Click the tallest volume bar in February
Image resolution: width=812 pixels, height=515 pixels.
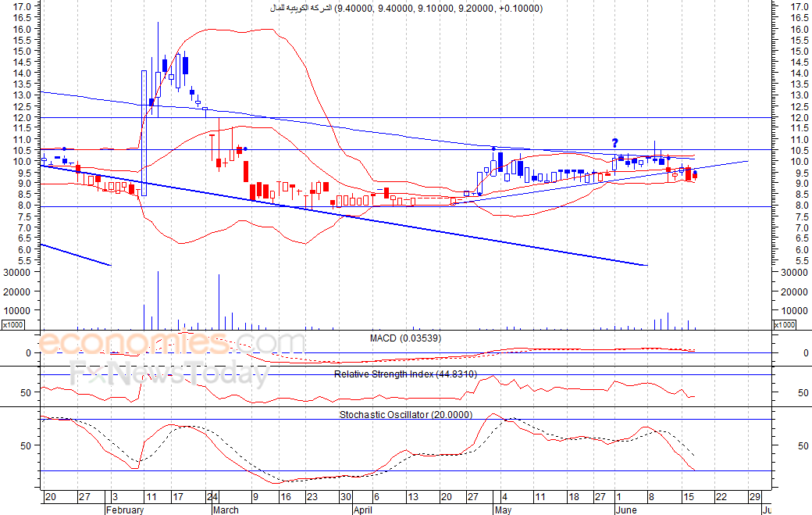[x=158, y=300]
